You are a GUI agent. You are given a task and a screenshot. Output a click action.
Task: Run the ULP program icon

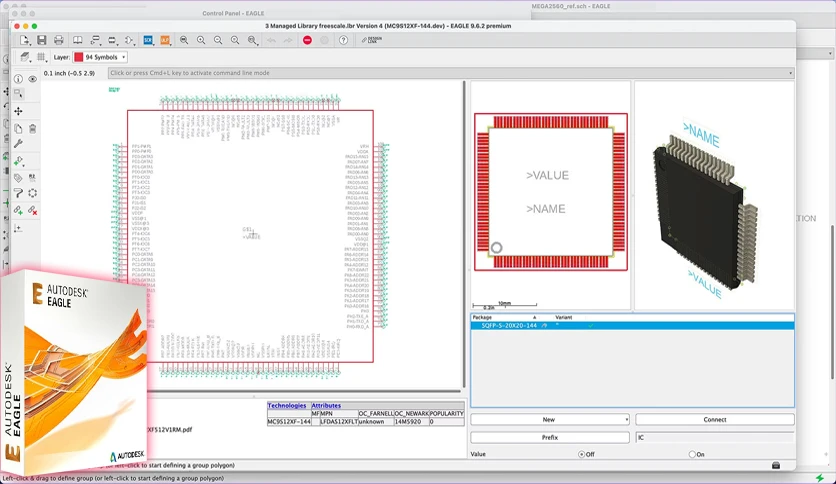pos(165,40)
